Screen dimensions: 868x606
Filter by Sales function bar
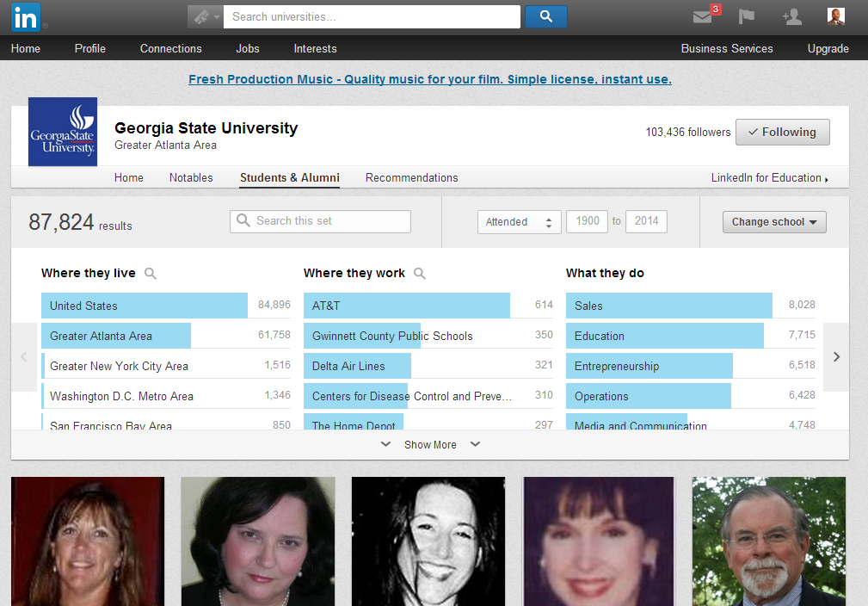(x=691, y=306)
